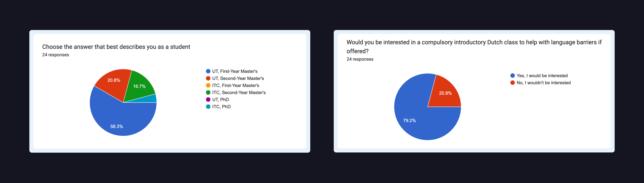Click the green ITC, Second-Year Master's legend dot
Screen dimensions: 644x183
tap(208, 92)
